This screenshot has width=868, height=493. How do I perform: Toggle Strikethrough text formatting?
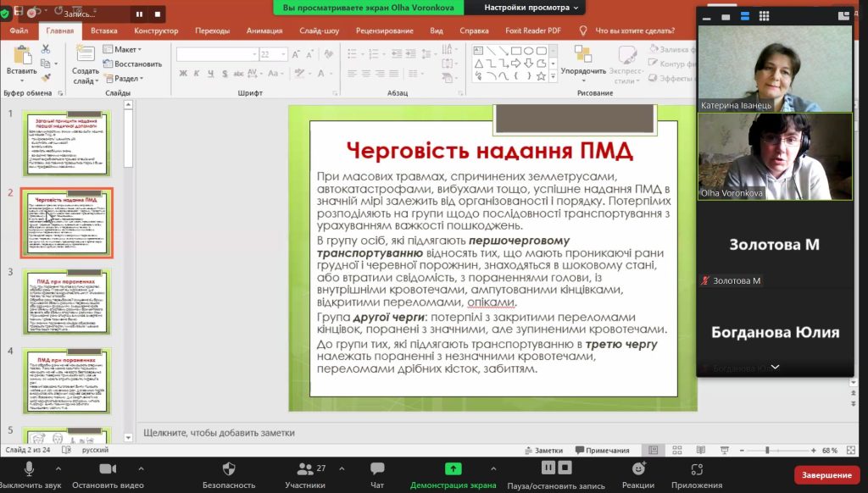(x=238, y=73)
